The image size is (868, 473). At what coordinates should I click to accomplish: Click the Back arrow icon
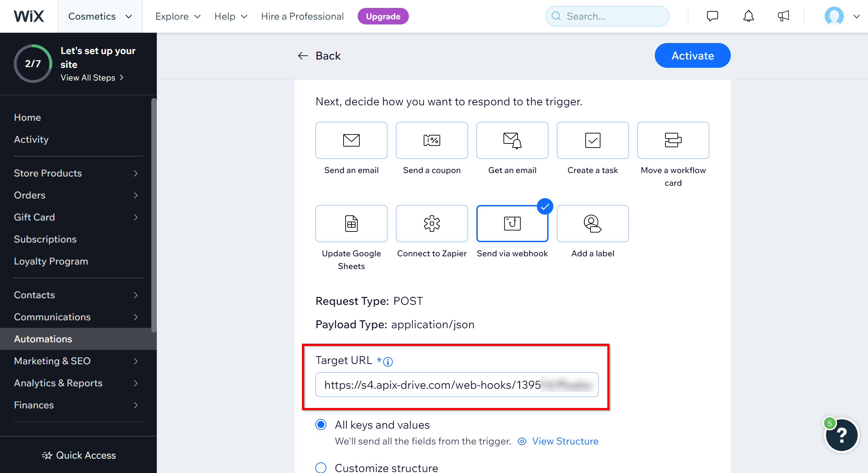pos(303,56)
